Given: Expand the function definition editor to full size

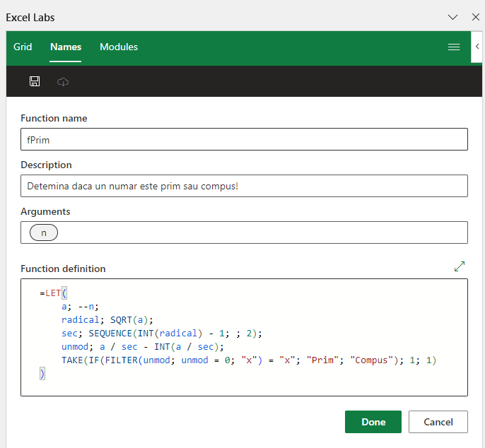Looking at the screenshot, I should point(460,266).
